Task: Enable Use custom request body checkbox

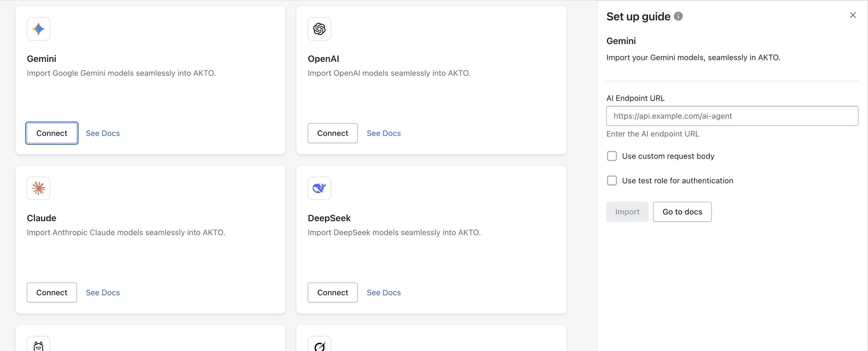Action: [612, 156]
